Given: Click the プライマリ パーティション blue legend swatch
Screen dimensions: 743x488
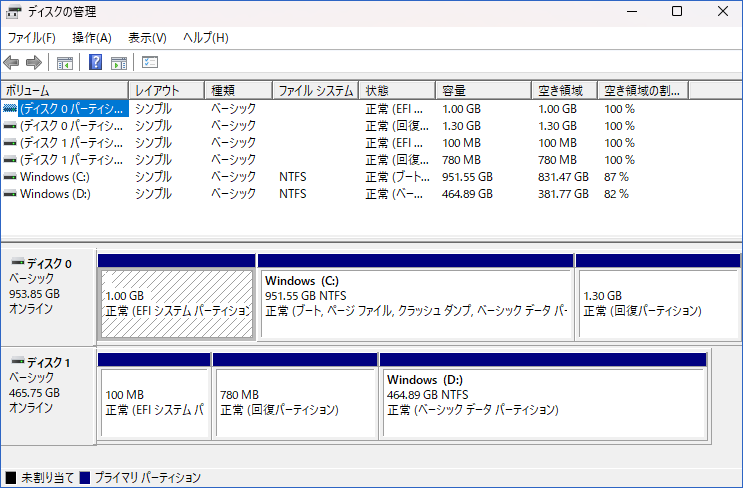Looking at the screenshot, I should (85, 477).
